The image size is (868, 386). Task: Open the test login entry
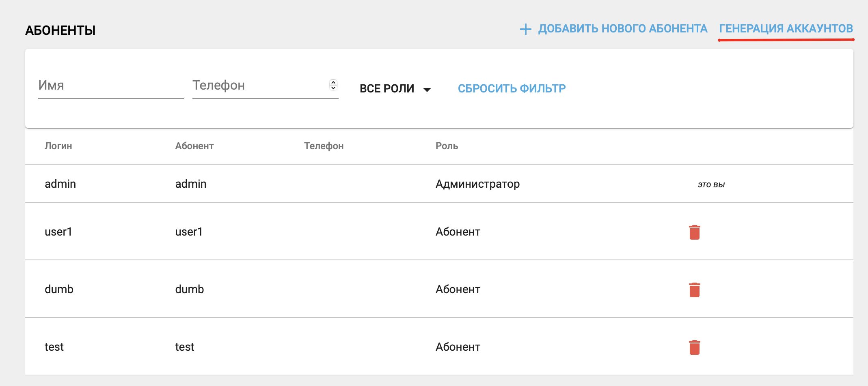tap(54, 347)
